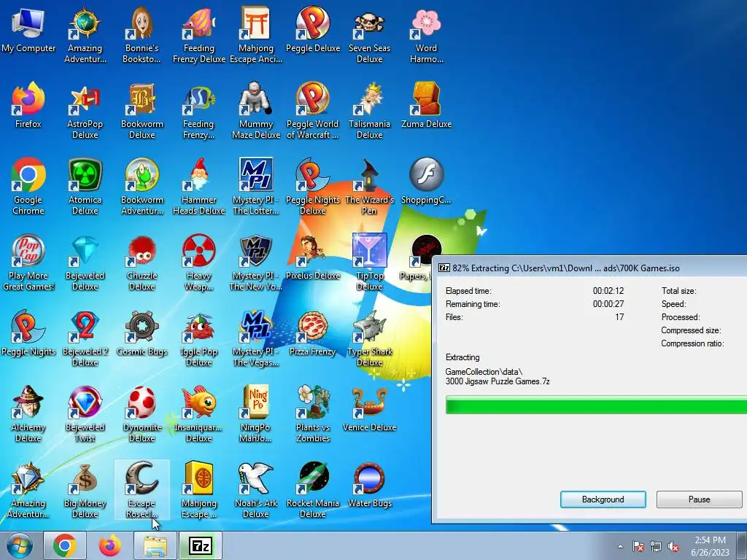Select the Iggle Pop Deluxe shortcut
This screenshot has width=747, height=560.
pyautogui.click(x=198, y=338)
